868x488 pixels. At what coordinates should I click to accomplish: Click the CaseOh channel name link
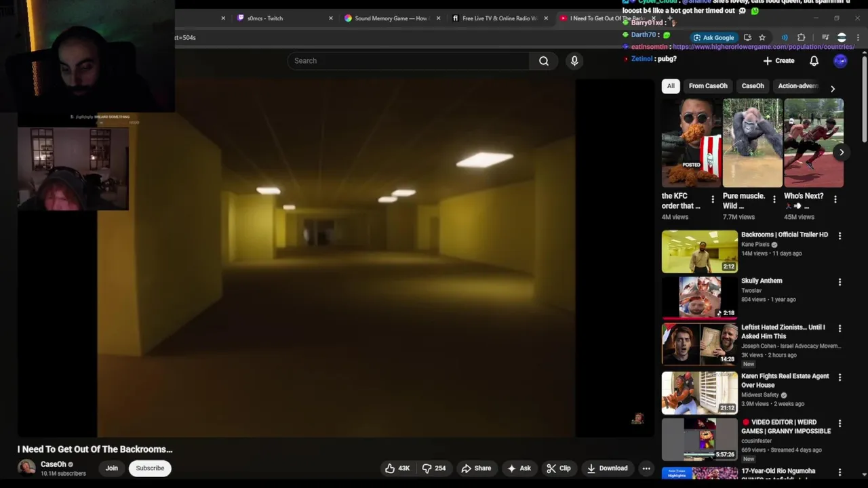click(54, 464)
